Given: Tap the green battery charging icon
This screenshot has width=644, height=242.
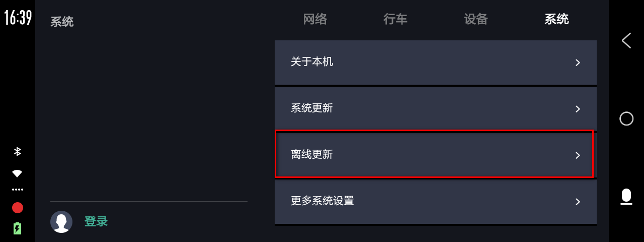Looking at the screenshot, I should [17, 228].
